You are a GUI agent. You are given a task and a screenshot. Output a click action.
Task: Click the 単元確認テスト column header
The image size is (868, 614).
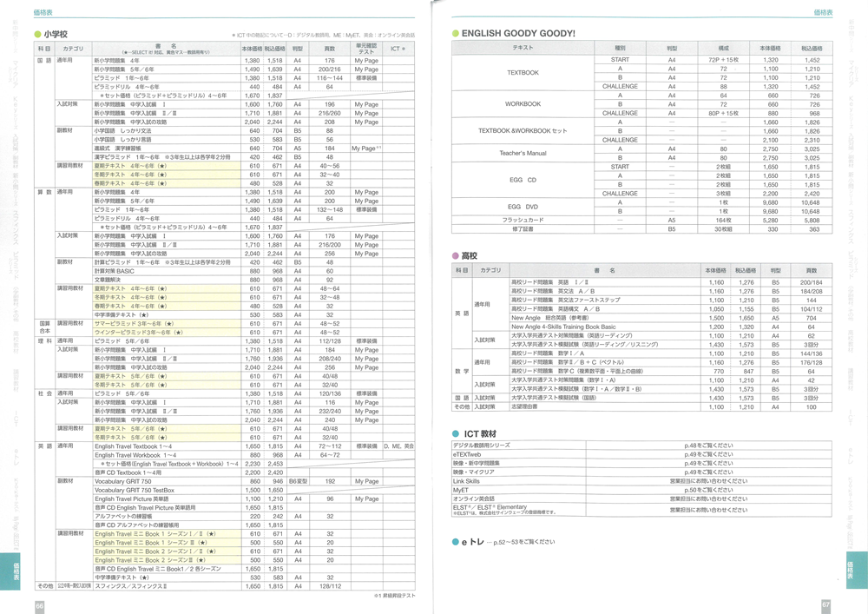point(366,49)
